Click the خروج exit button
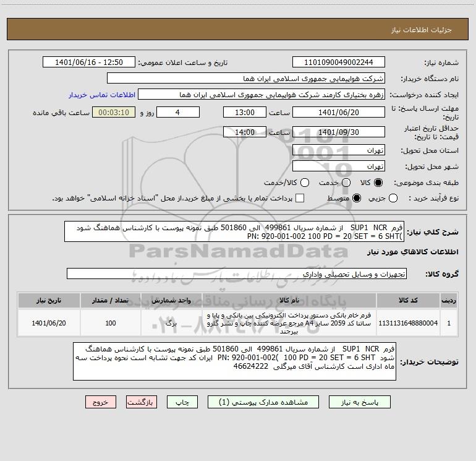 tap(101, 402)
